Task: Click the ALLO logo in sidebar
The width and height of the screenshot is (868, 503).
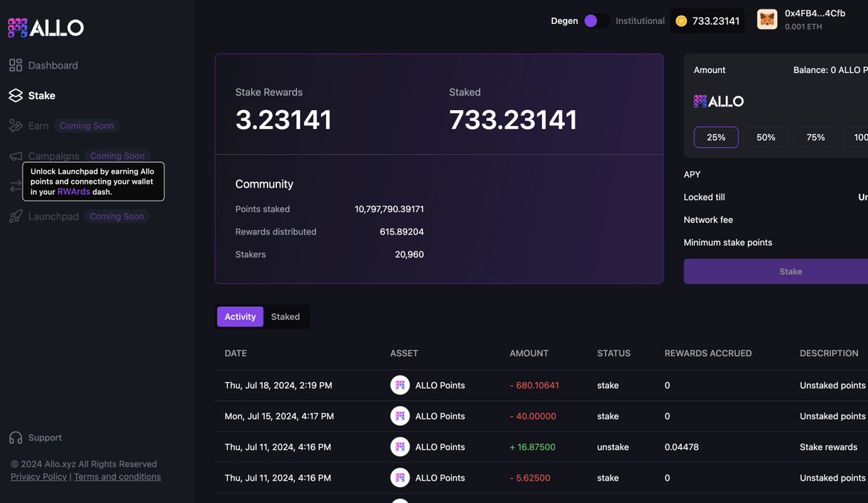Action: pos(46,28)
